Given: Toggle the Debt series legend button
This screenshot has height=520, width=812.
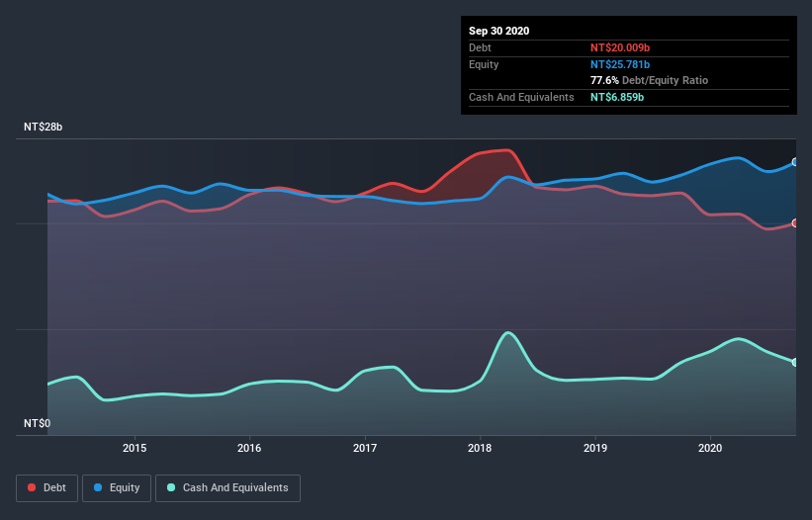Looking at the screenshot, I should pyautogui.click(x=46, y=488).
